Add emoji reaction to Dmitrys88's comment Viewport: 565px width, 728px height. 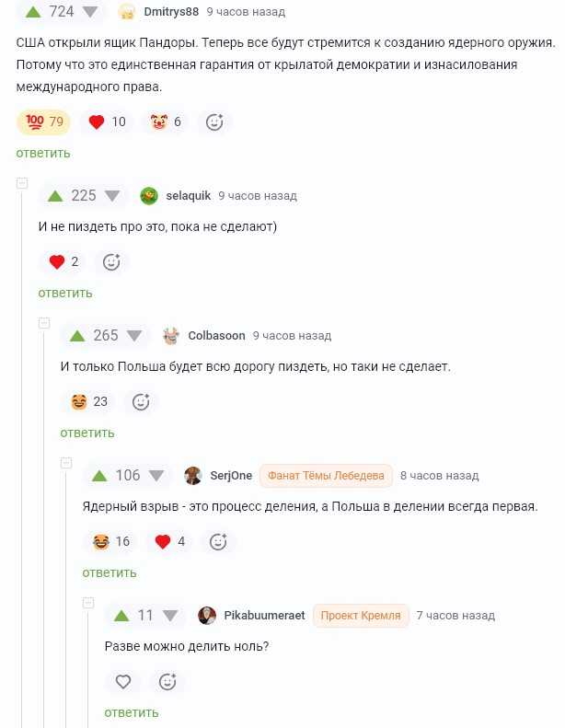coord(214,121)
